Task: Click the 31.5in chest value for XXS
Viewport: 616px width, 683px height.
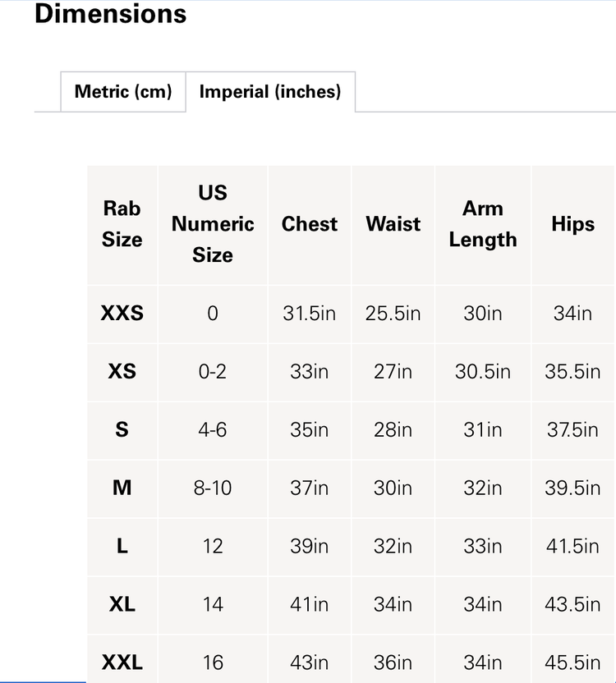Action: click(309, 314)
